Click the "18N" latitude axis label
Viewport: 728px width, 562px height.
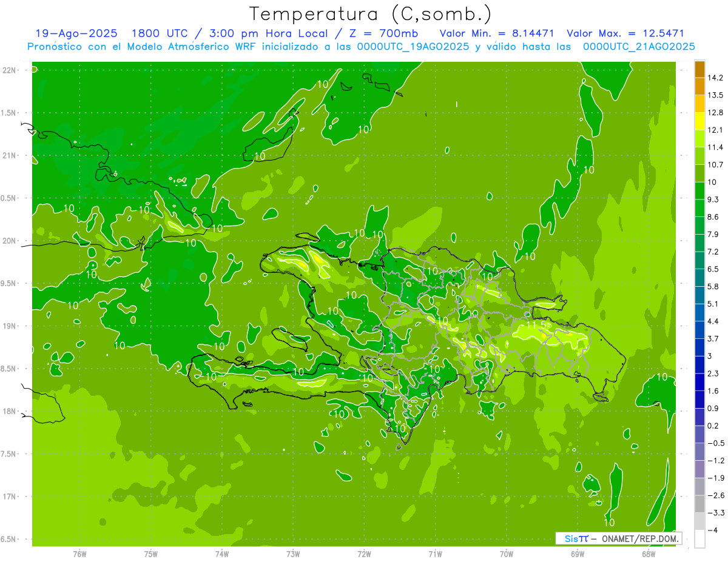tap(10, 412)
